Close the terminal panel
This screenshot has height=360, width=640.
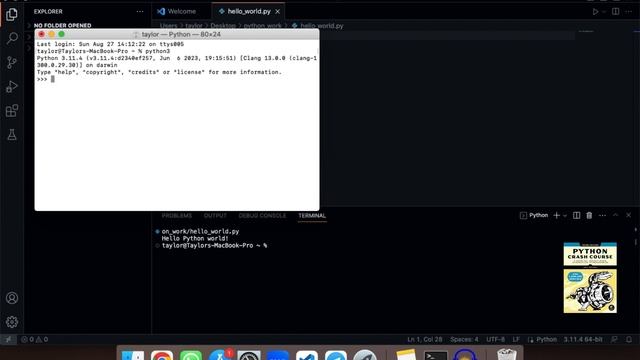pyautogui.click(x=629, y=215)
